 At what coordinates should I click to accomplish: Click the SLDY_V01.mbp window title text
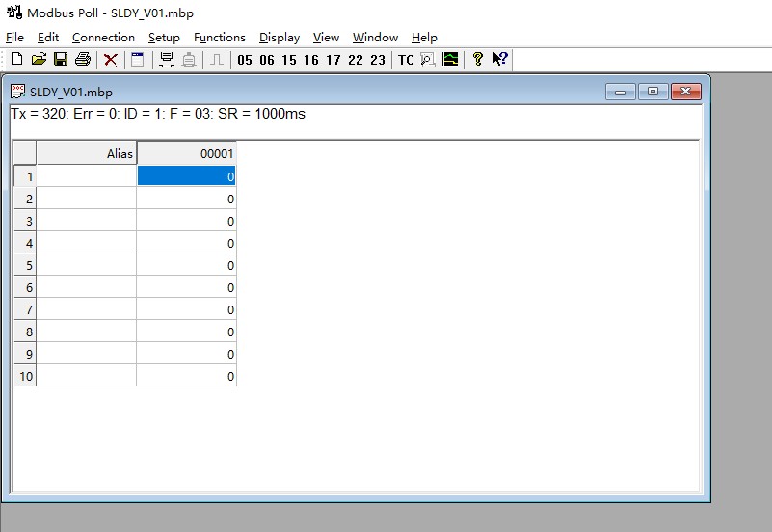pos(71,92)
